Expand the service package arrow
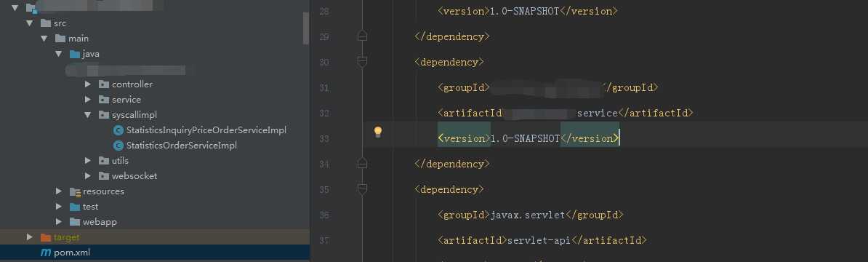The width and height of the screenshot is (868, 262). pos(88,100)
